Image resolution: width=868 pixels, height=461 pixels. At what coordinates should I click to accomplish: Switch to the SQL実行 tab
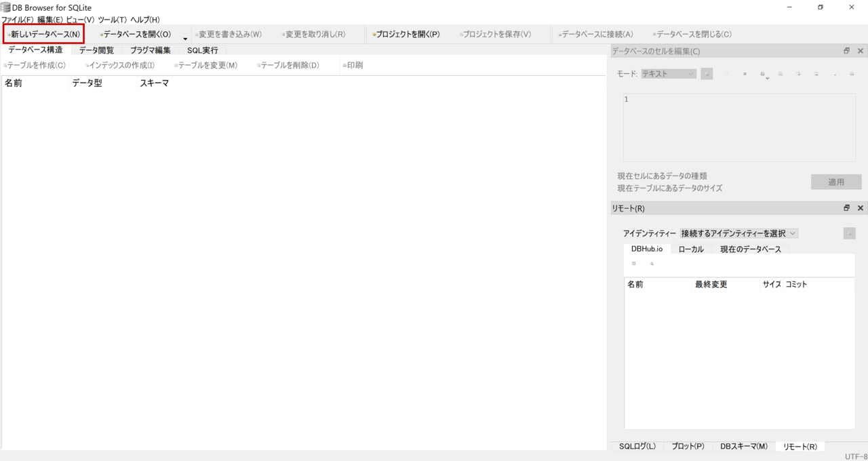[x=202, y=50]
